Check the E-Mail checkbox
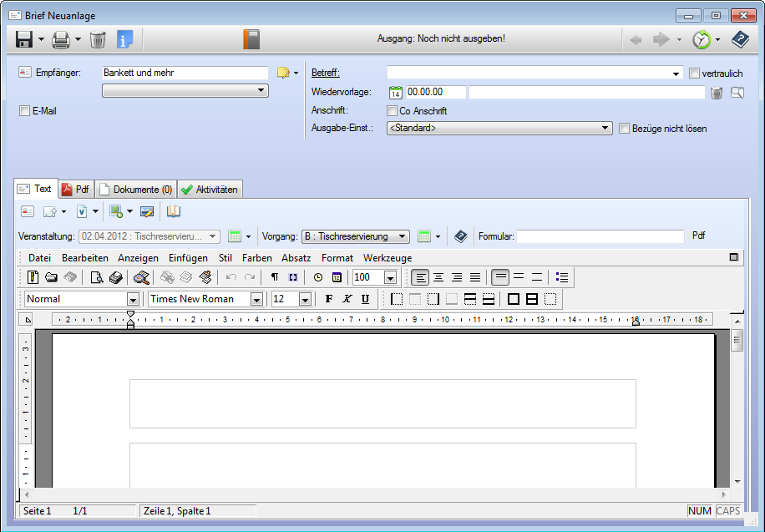 tap(24, 110)
